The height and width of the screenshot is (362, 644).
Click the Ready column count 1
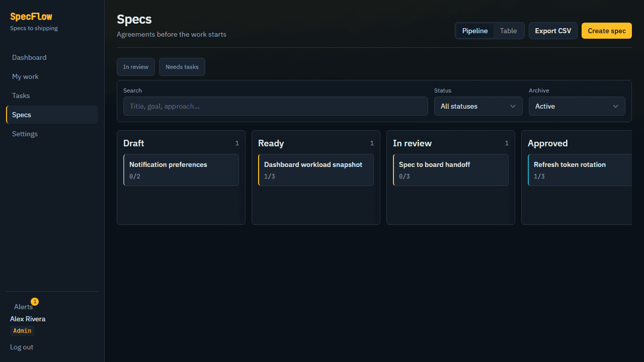pyautogui.click(x=372, y=143)
